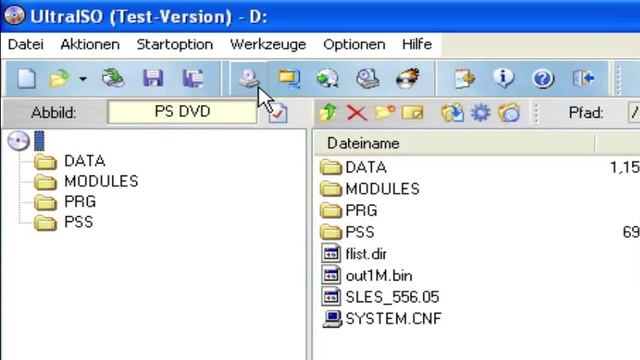Open the Aktionen menu
Image resolution: width=640 pixels, height=360 pixels.
90,44
